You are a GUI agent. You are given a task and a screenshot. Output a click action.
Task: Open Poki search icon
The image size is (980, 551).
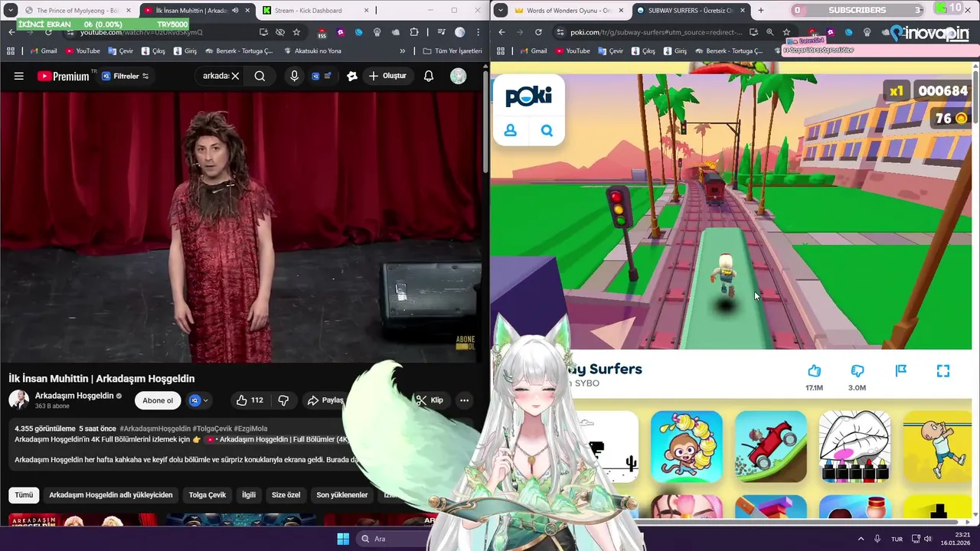(x=547, y=131)
